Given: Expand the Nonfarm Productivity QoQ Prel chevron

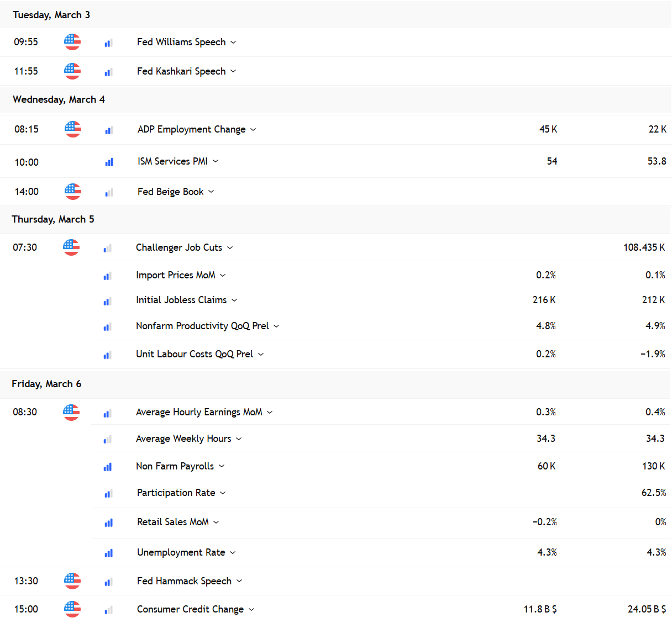Looking at the screenshot, I should 276,326.
